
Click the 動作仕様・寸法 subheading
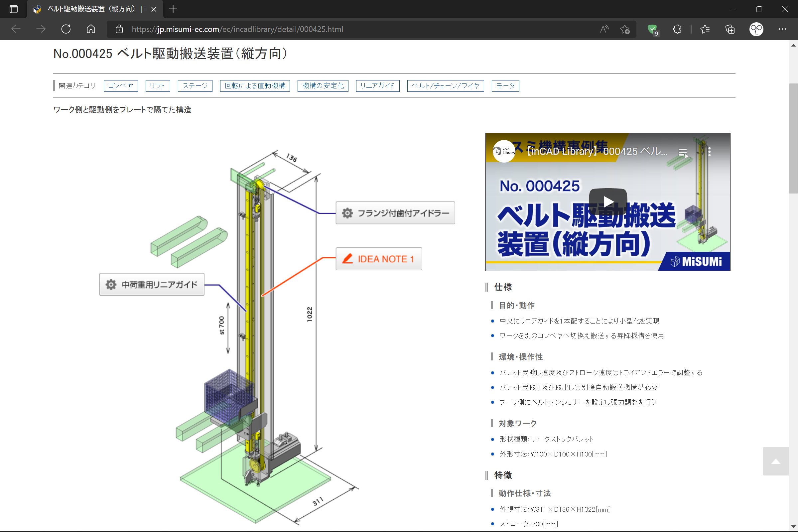525,493
